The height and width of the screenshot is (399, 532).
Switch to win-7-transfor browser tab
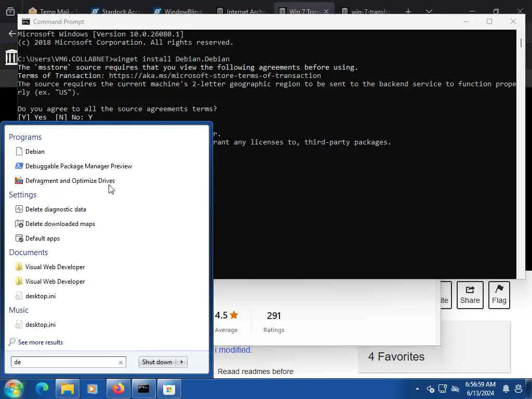coord(366,11)
